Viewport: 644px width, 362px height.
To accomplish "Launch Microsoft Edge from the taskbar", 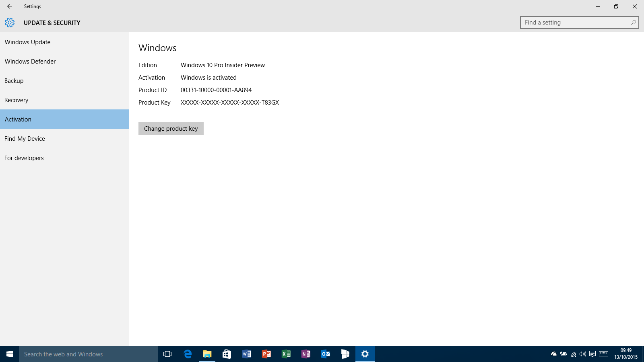I will tap(188, 354).
